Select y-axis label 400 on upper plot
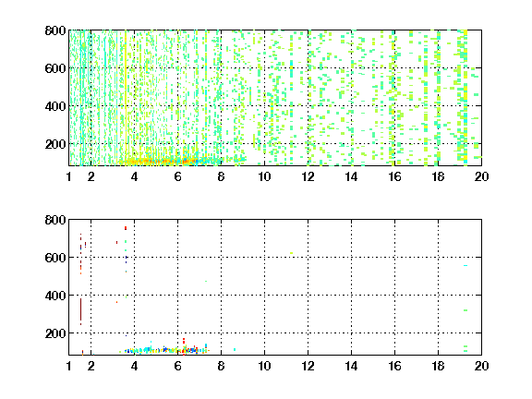The image size is (532, 399). click(x=55, y=106)
